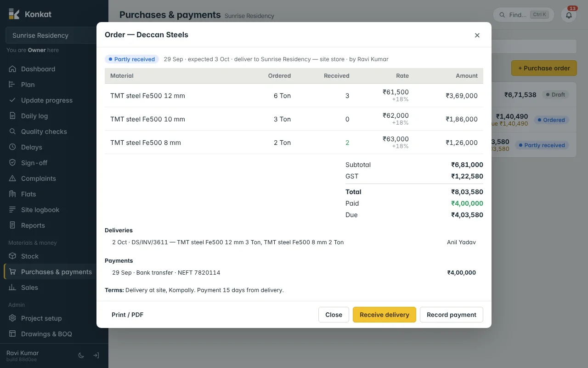Select TMT steel Fe500 10 mm row

tap(294, 119)
